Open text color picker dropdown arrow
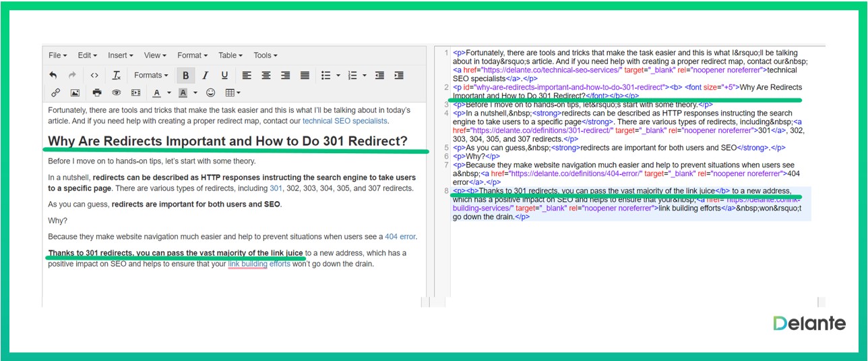 pyautogui.click(x=169, y=93)
